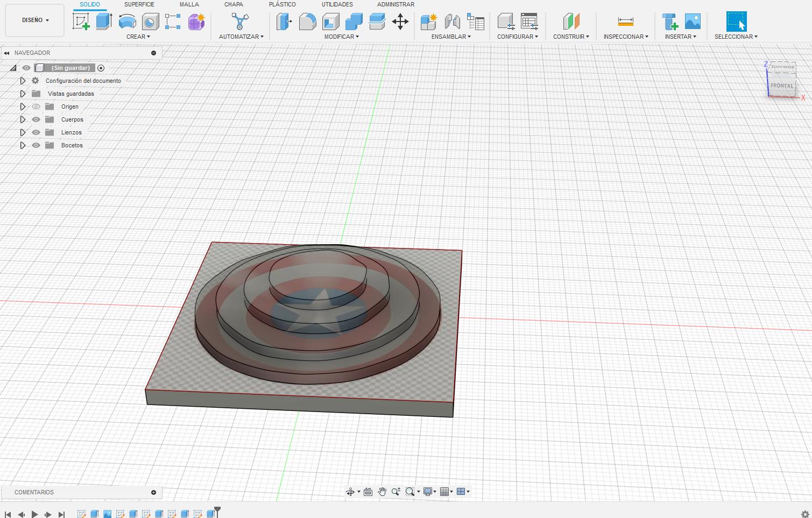Viewport: 812px width, 518px height.
Task: Toggle visibility of Cuerpos folder
Action: (x=36, y=119)
